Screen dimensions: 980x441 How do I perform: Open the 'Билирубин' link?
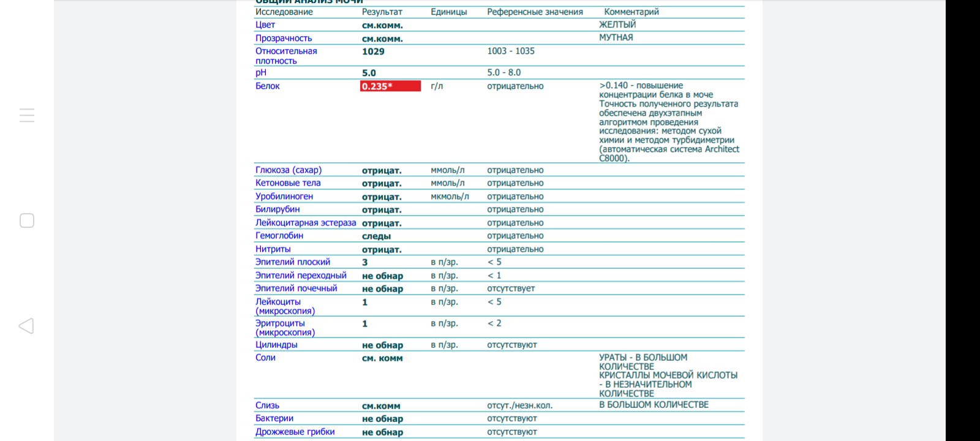click(x=277, y=209)
